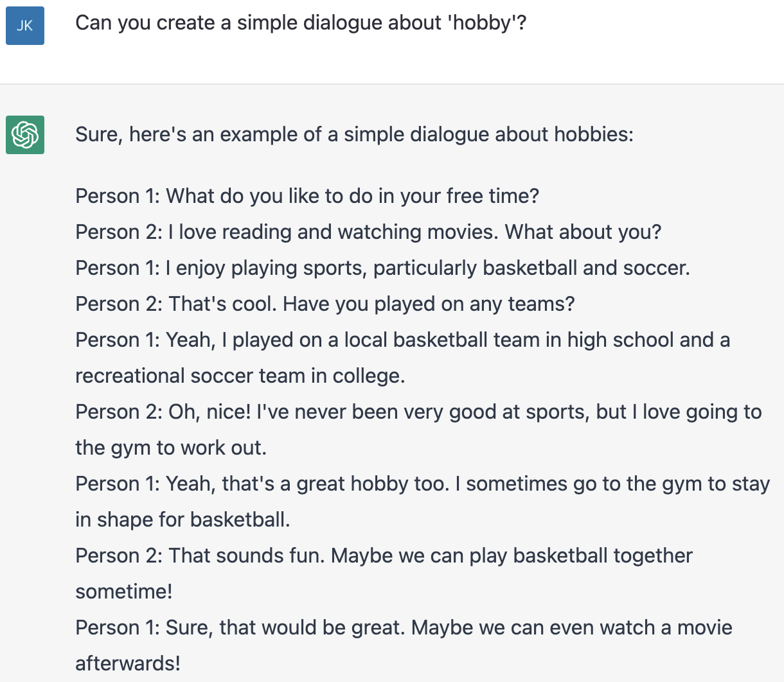Click the line 'Have you played on any teams?'
Image resolution: width=784 pixels, height=682 pixels.
[x=325, y=304]
